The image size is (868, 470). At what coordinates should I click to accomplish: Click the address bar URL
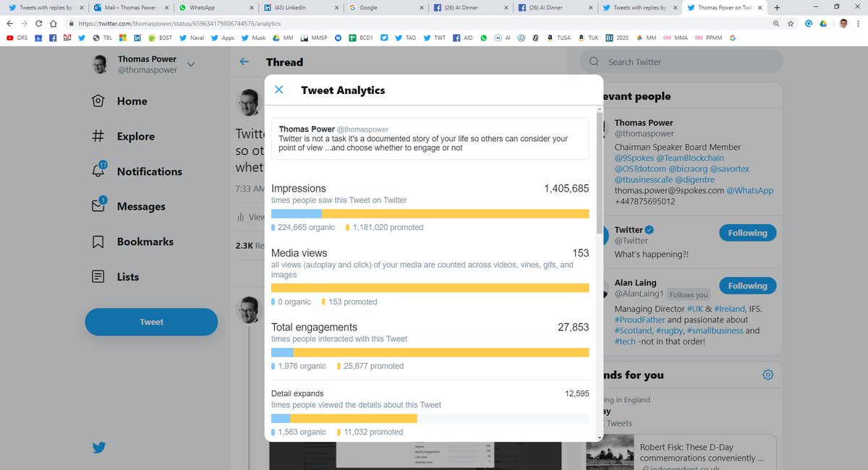click(178, 23)
